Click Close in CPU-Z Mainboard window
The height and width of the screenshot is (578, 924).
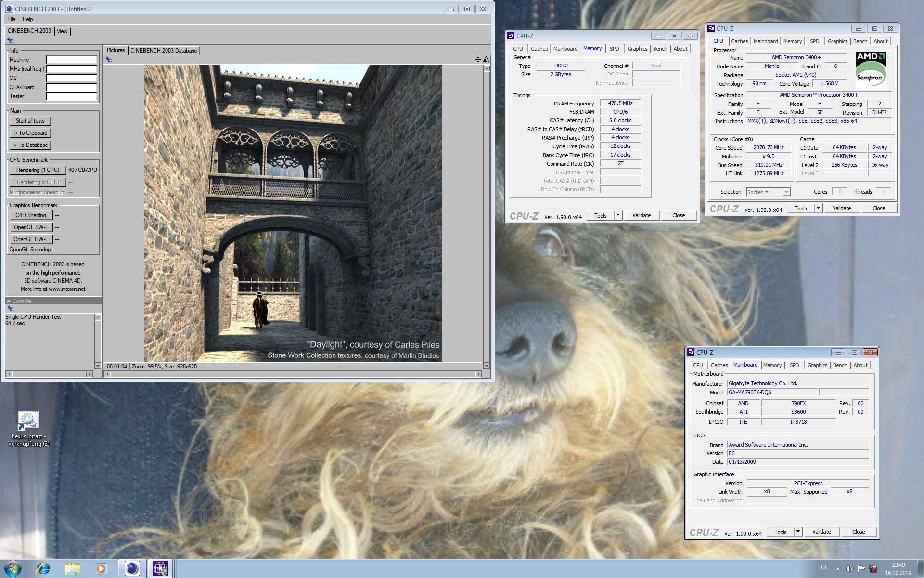click(x=858, y=532)
